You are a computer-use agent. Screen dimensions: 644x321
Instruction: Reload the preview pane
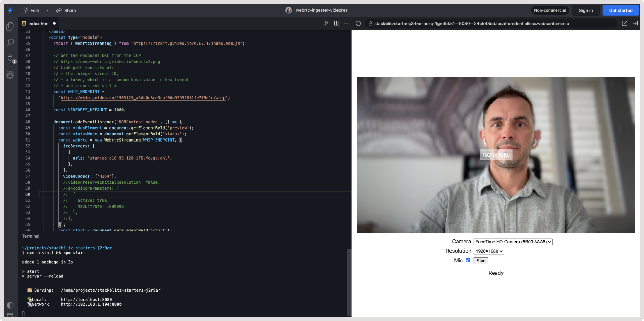tap(358, 23)
